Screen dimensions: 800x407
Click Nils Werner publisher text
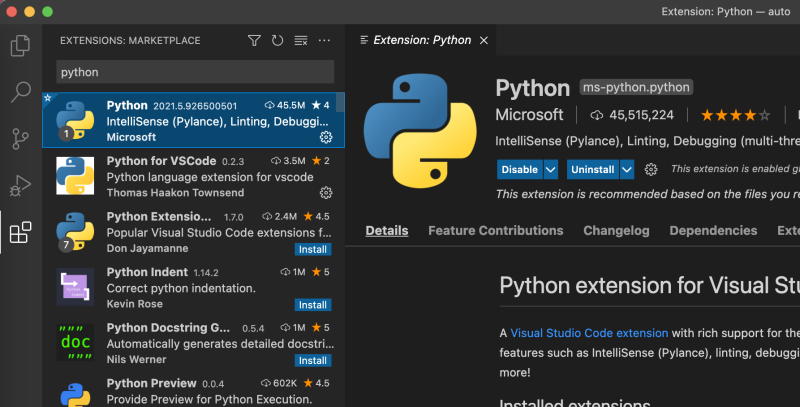point(136,360)
